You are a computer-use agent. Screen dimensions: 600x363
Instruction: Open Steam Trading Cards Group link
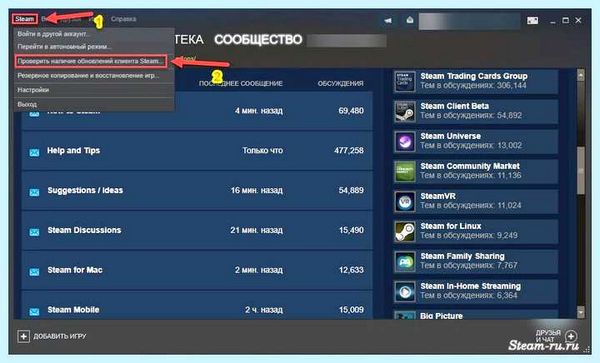coord(474,76)
